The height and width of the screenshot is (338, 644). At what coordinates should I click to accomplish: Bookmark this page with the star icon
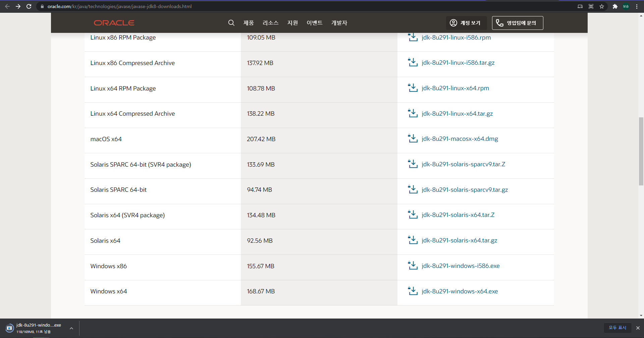(x=602, y=6)
